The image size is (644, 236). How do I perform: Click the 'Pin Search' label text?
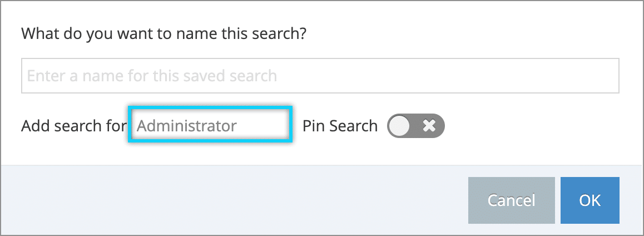click(340, 126)
